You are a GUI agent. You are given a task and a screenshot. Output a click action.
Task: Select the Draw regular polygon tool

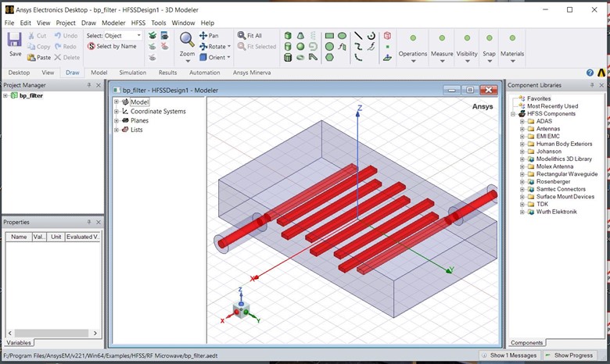329,58
